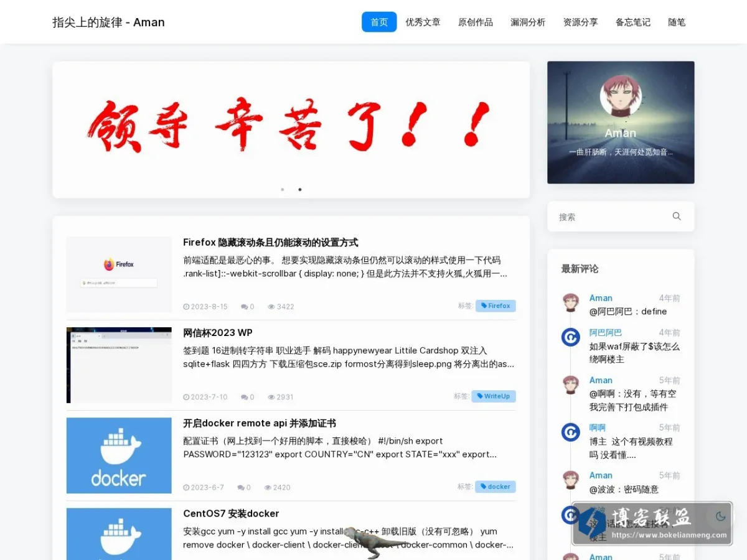Viewport: 747px width, 560px height.
Task: Click Aman's avatar beside @阿巴阿巴：define comment
Action: tap(571, 302)
